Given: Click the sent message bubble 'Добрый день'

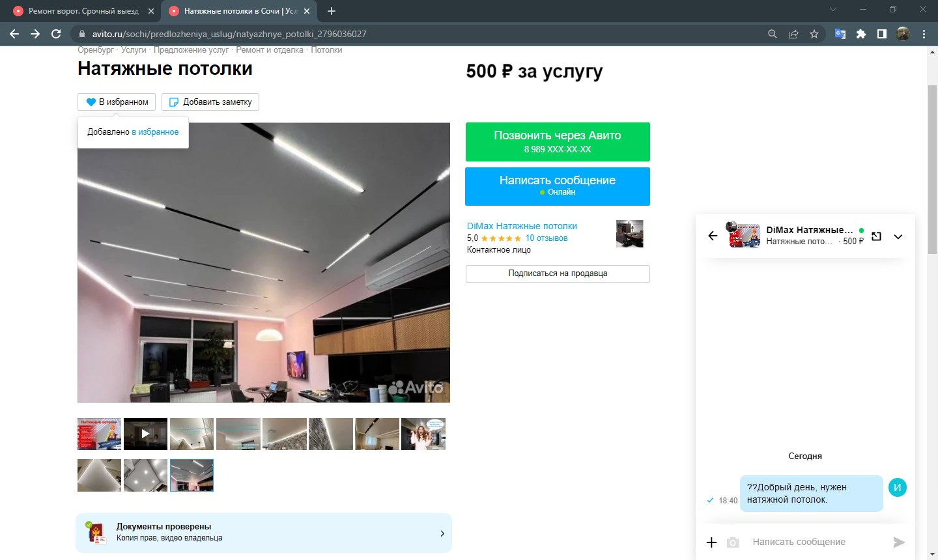Looking at the screenshot, I should (812, 494).
